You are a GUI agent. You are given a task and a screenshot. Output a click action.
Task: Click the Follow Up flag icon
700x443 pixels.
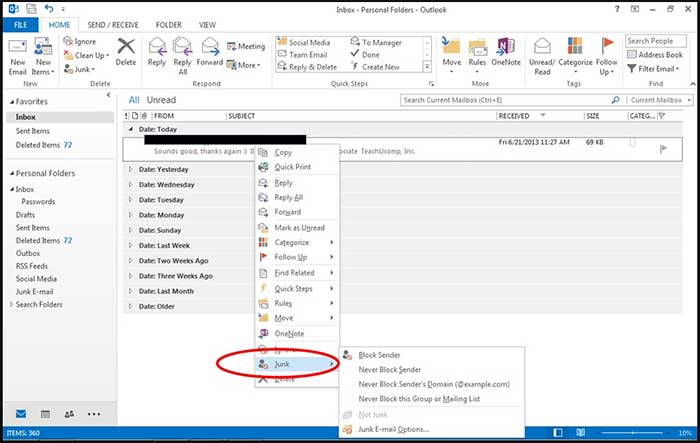(606, 46)
